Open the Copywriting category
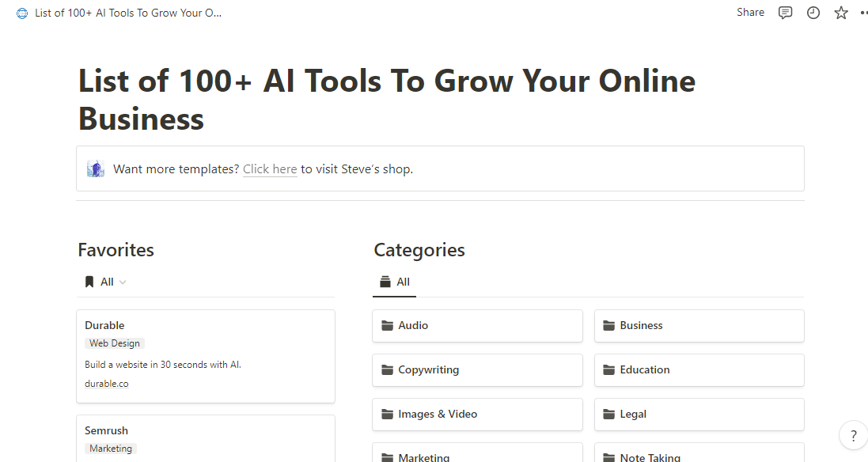868x462 pixels. [x=477, y=369]
